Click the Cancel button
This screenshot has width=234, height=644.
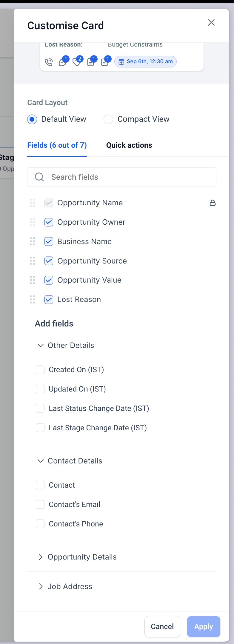pos(162,626)
